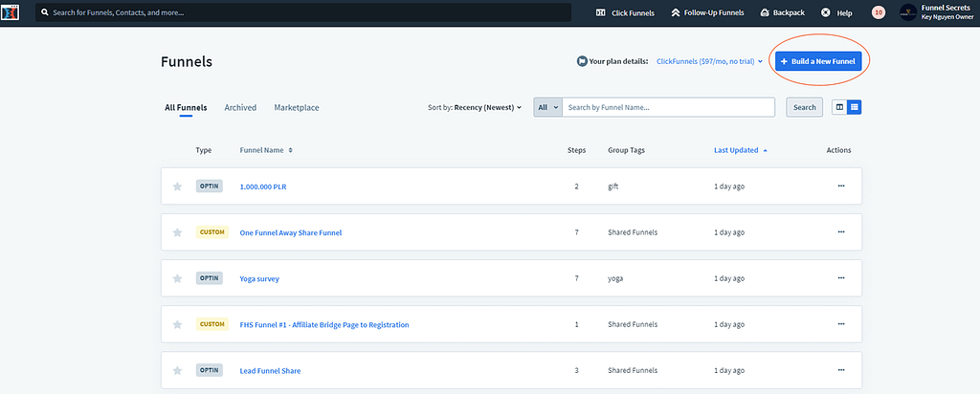Sort by the Last Updated column header

[741, 150]
